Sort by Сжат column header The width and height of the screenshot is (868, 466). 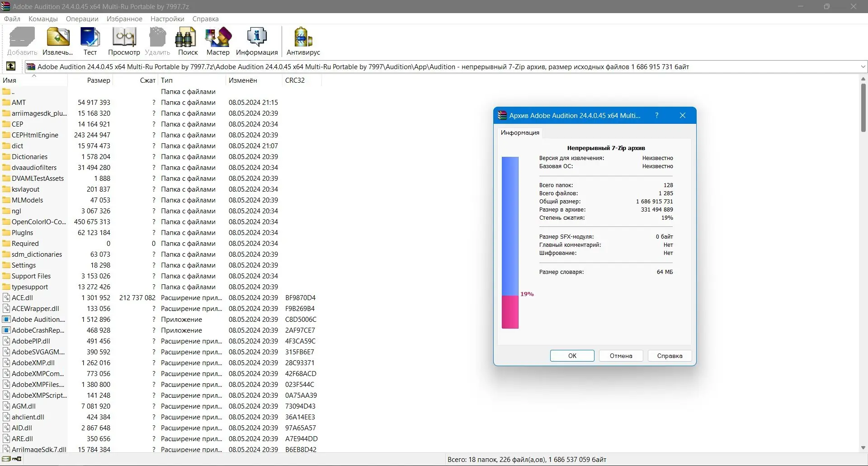click(135, 80)
